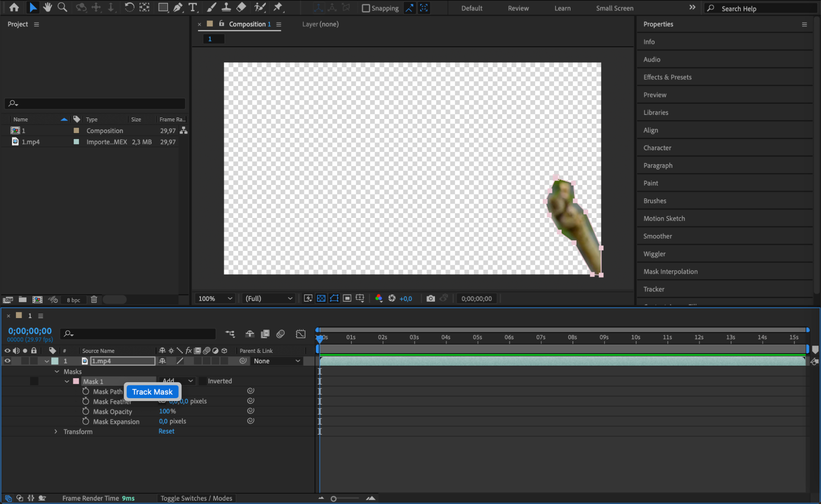
Task: Open the Parent & Link None dropdown
Action: (x=277, y=361)
